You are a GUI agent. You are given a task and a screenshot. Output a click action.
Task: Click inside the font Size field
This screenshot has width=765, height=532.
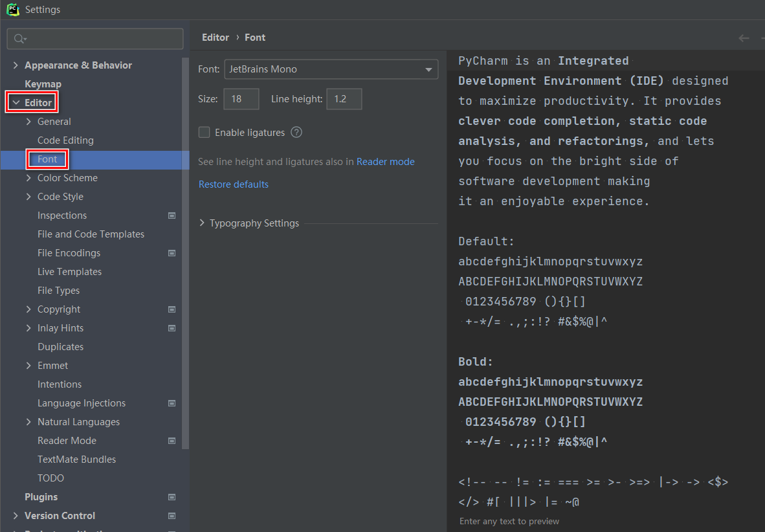pos(241,99)
